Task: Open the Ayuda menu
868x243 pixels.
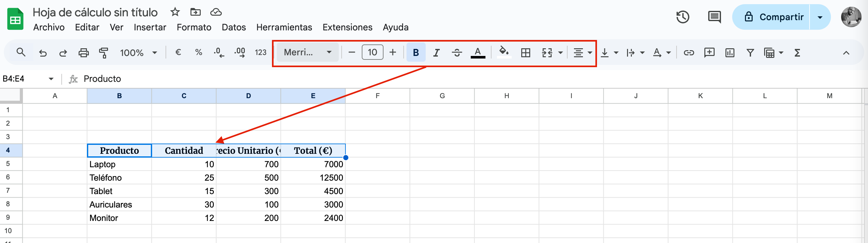Action: [396, 27]
